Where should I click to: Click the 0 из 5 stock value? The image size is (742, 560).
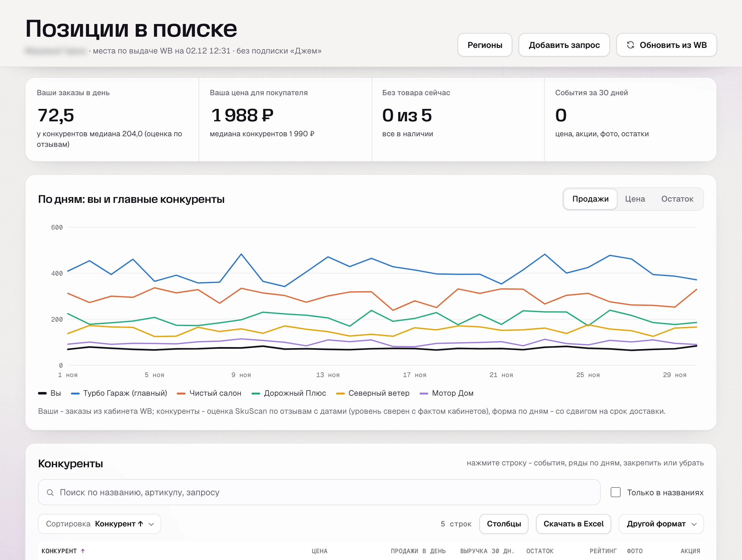pos(407,115)
